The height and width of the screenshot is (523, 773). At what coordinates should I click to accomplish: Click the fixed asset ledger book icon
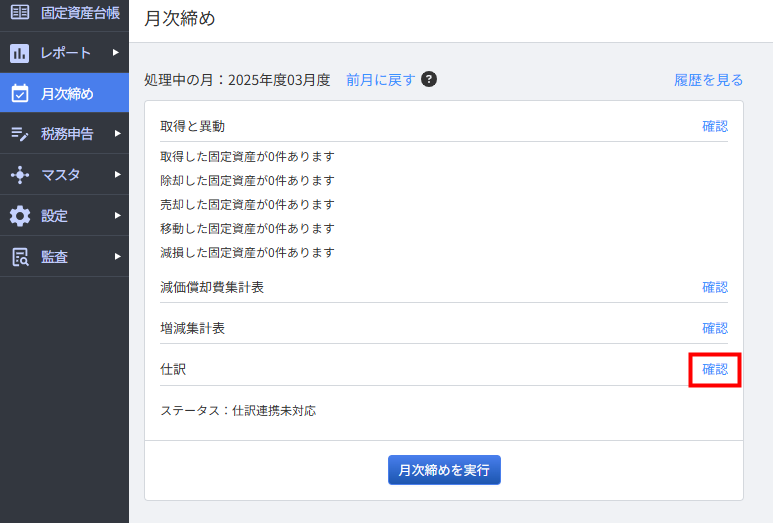tap(20, 13)
